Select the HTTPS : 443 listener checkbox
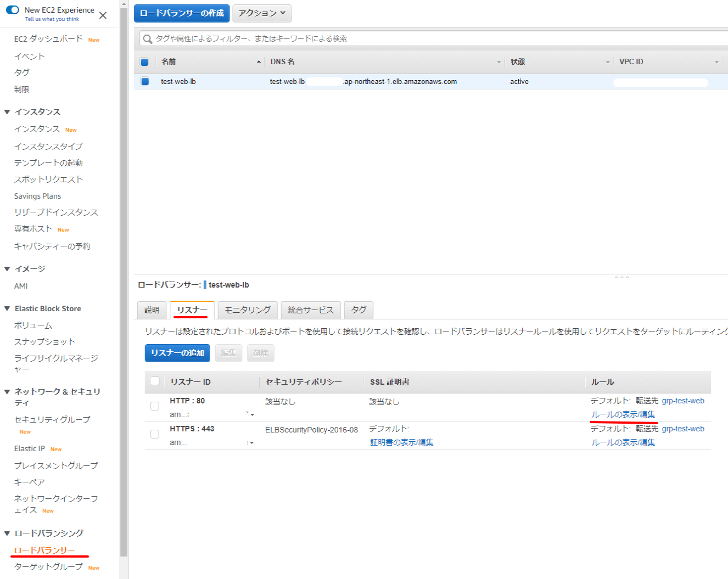This screenshot has height=579, width=728. pyautogui.click(x=155, y=434)
